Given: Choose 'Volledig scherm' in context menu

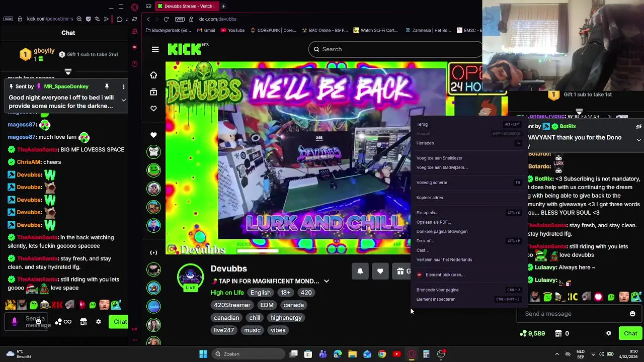Looking at the screenshot, I should (468, 183).
